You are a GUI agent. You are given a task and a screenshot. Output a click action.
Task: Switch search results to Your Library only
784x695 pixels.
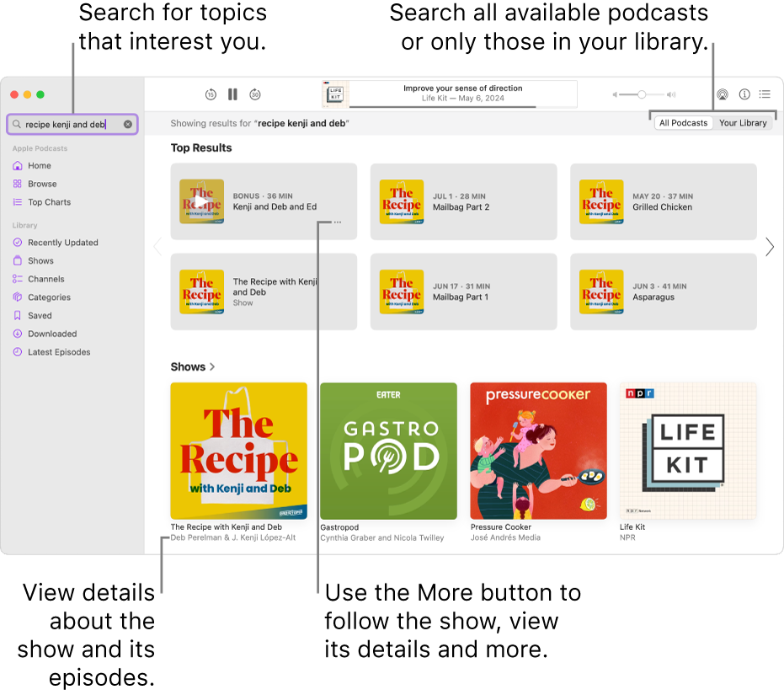(742, 122)
